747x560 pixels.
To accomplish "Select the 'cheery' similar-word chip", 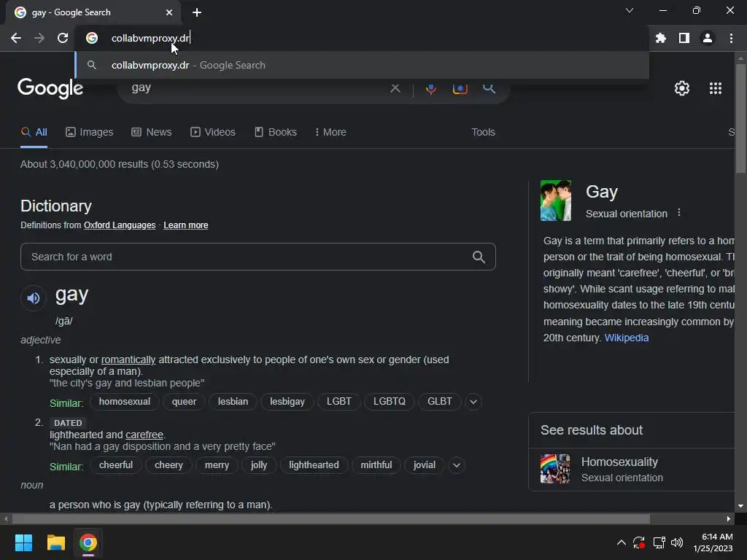I will click(169, 465).
